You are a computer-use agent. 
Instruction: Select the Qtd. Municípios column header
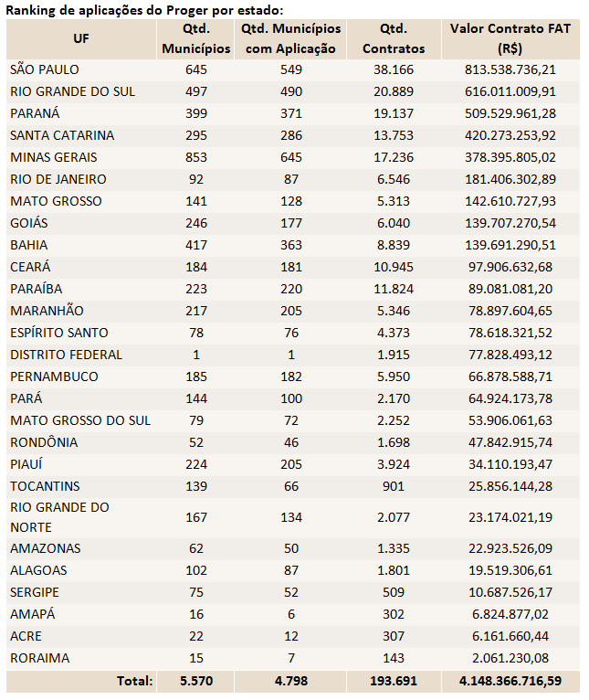[195, 38]
